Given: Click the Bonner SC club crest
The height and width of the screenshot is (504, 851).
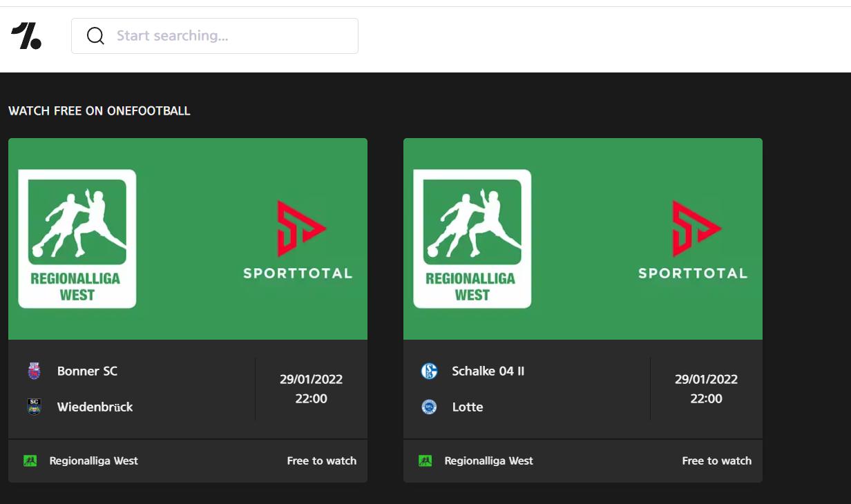Looking at the screenshot, I should pos(34,371).
